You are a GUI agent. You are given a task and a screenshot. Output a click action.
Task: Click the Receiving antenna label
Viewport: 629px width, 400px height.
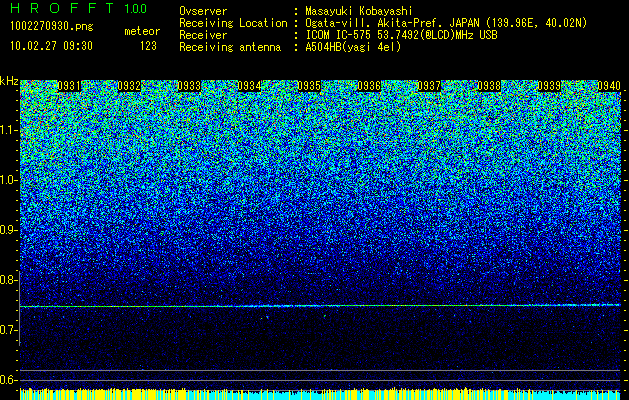pyautogui.click(x=230, y=47)
